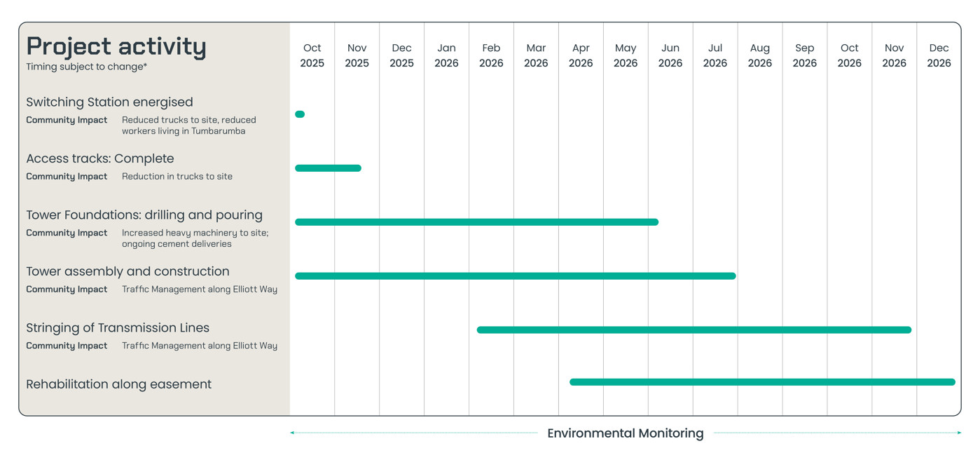Select the Mar 2026 column header
The width and height of the screenshot is (980, 460).
(x=537, y=55)
